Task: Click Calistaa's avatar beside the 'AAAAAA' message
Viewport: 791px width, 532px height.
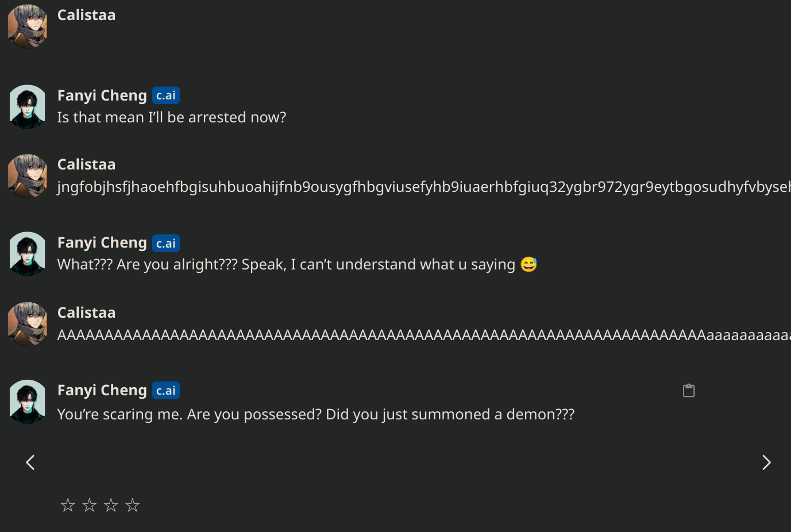Action: [27, 324]
